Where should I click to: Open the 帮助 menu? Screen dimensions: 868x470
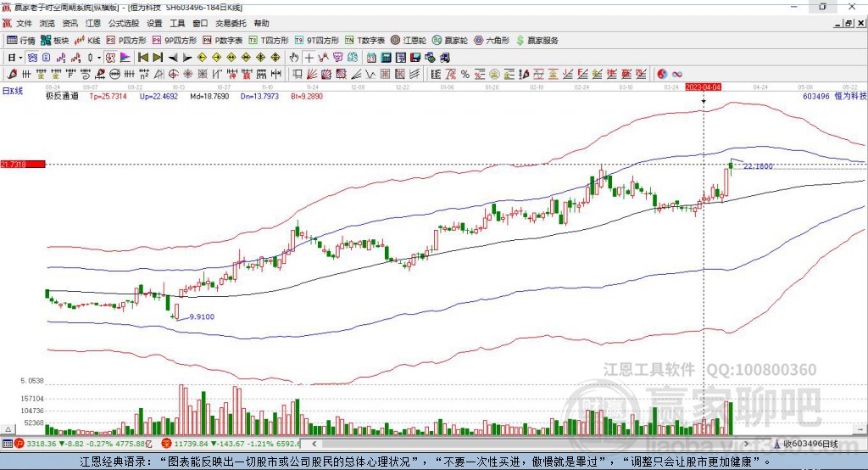[261, 23]
